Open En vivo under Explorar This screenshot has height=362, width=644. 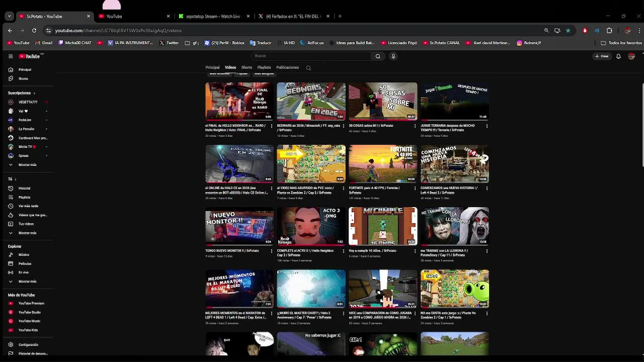[x=24, y=273]
